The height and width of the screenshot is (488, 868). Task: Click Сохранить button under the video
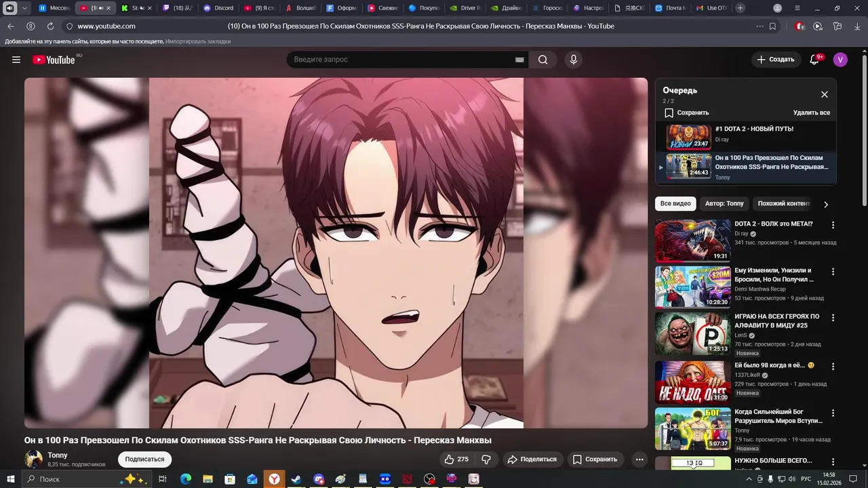click(x=595, y=460)
